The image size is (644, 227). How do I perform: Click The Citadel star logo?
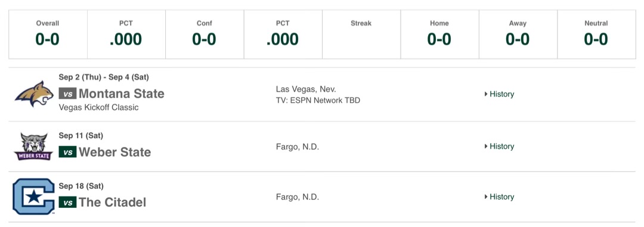[33, 197]
